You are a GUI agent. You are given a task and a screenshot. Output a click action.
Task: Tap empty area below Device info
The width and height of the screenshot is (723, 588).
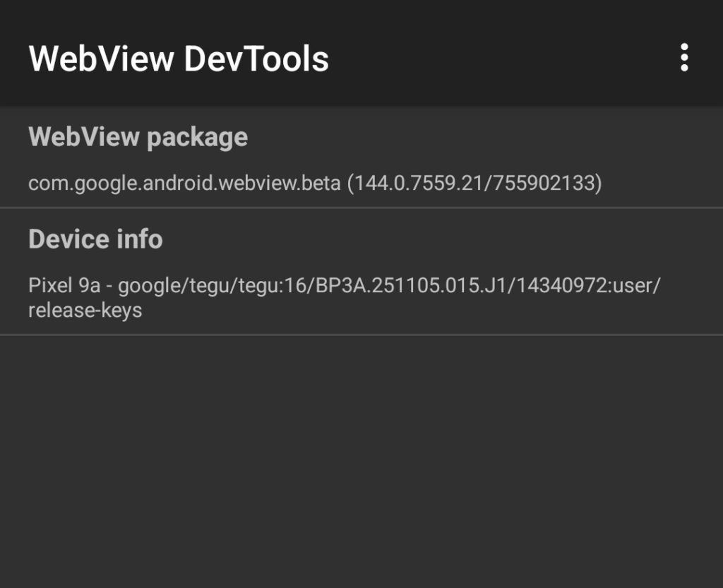click(x=361, y=459)
